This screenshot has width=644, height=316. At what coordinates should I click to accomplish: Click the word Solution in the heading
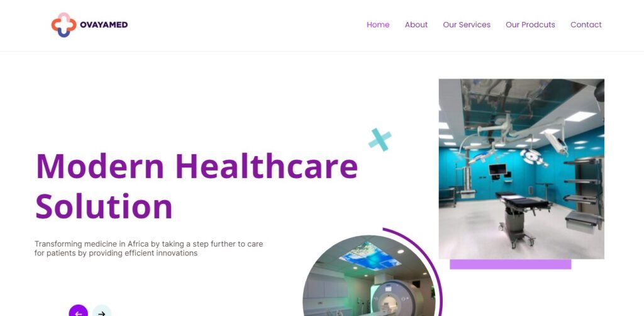(104, 206)
